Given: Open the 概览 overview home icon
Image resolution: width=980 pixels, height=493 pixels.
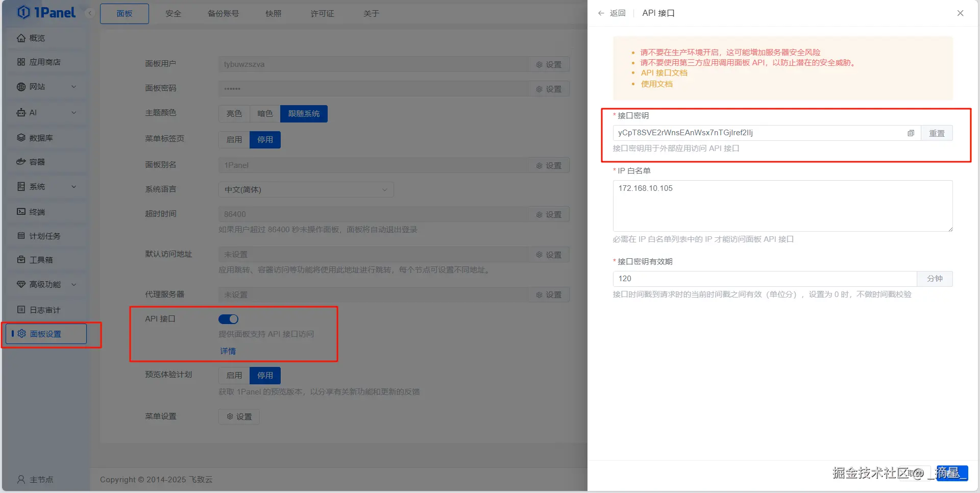Looking at the screenshot, I should [21, 38].
